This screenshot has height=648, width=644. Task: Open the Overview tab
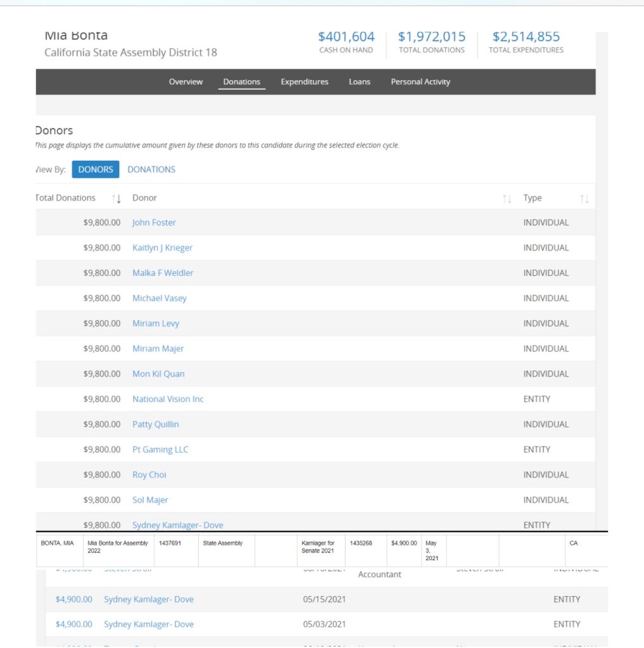pyautogui.click(x=186, y=82)
